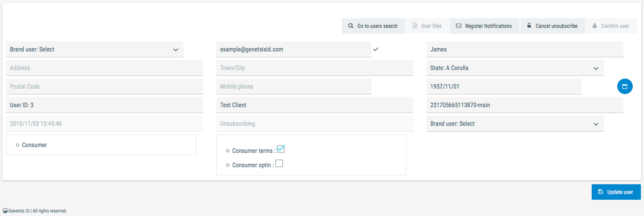Enable the Consumer optin checkbox

[279, 164]
